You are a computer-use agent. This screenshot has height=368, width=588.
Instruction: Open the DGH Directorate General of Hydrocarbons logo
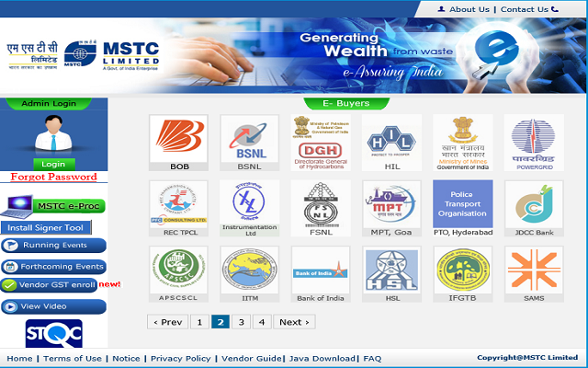tap(321, 143)
